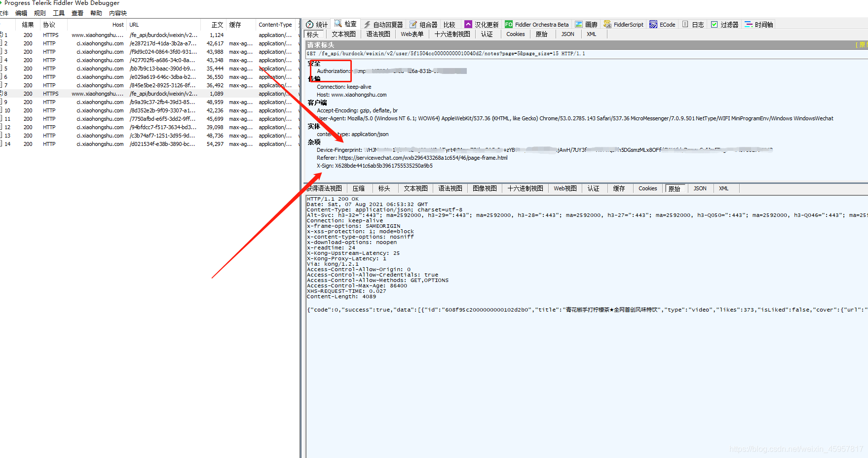The image size is (868, 458).
Task: Open response 图像视图 tab
Action: (x=485, y=188)
